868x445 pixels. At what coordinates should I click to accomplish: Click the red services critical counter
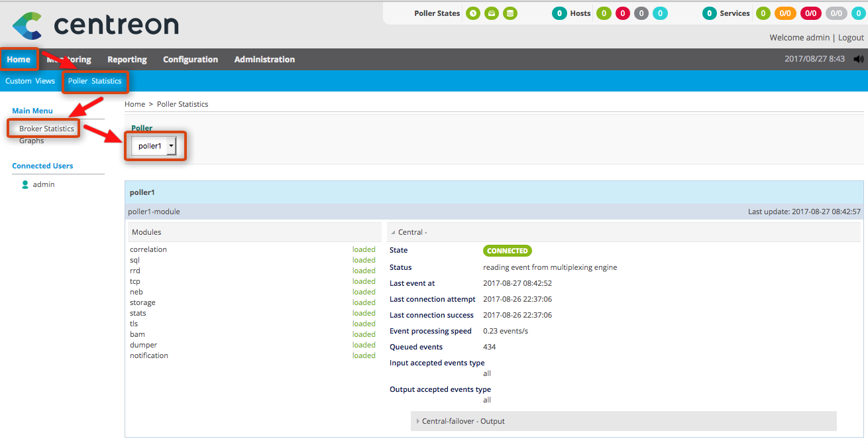click(810, 13)
